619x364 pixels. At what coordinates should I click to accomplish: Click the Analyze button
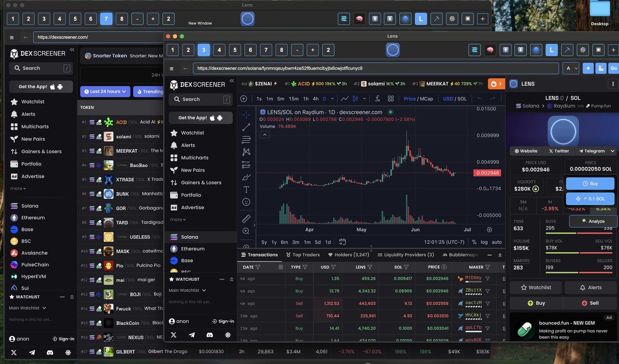pyautogui.click(x=593, y=221)
